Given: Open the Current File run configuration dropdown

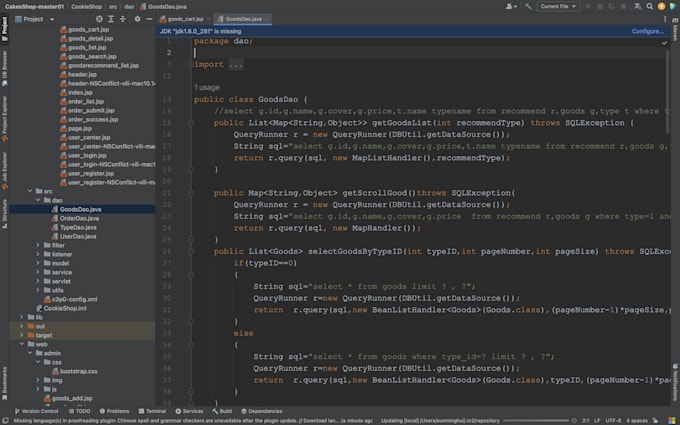Looking at the screenshot, I should pos(558,7).
